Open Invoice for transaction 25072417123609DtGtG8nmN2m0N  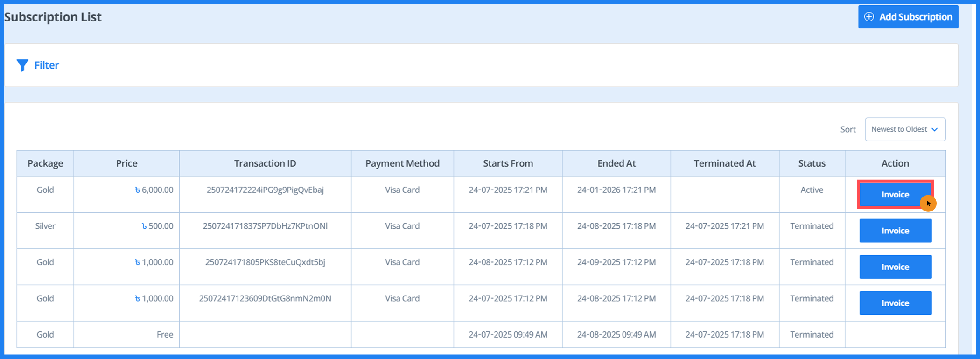pyautogui.click(x=895, y=303)
